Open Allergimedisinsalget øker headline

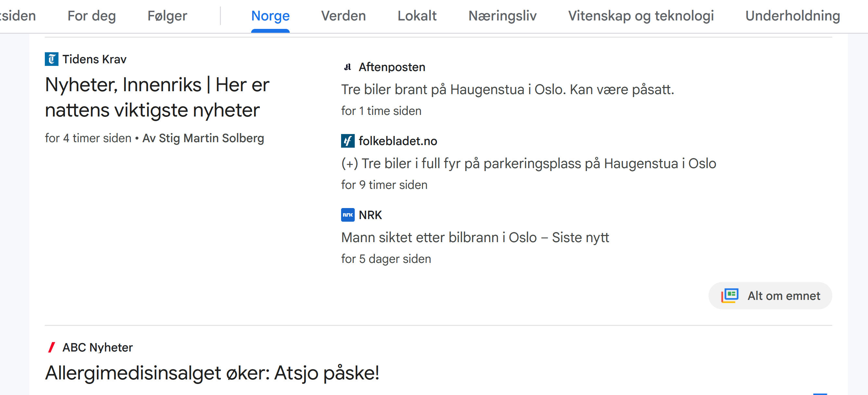pos(212,373)
